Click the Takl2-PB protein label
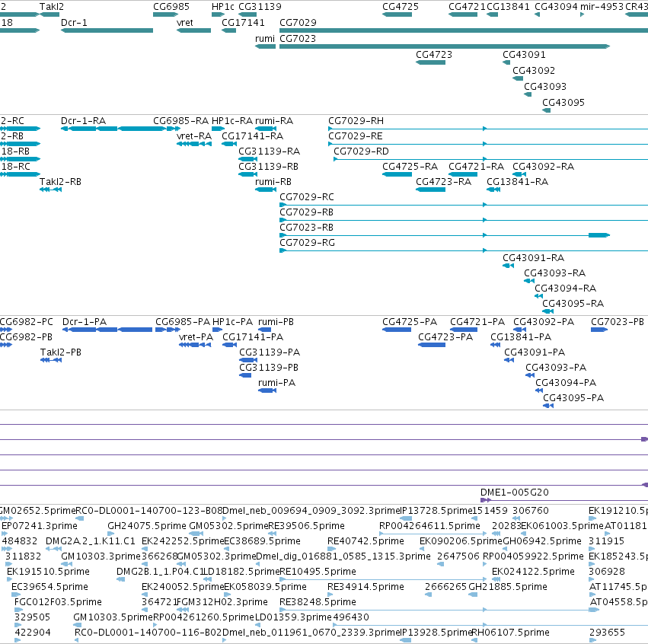Viewport: 648px width, 644px height. (x=61, y=352)
